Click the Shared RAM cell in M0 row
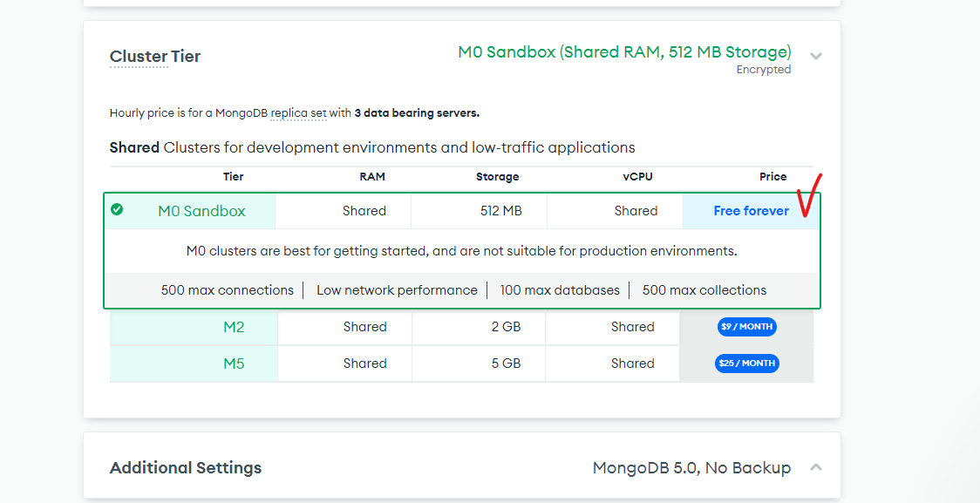 coord(344,211)
